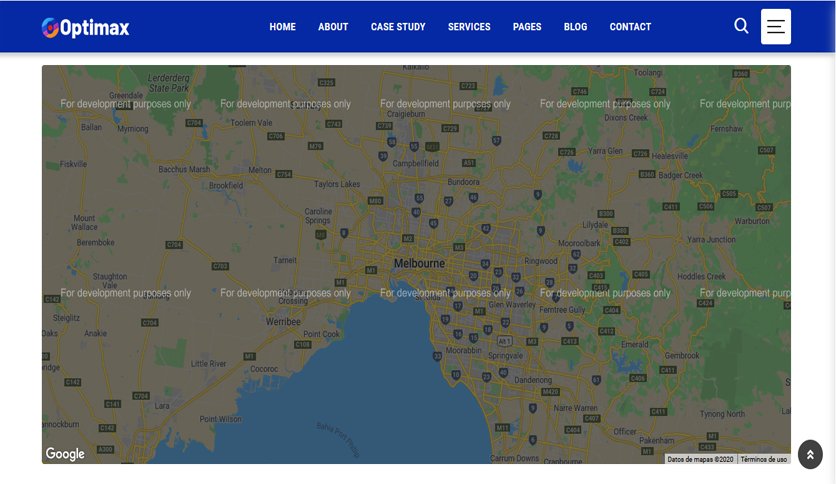Click the Narre Warren map label
836x484 pixels.
576,408
